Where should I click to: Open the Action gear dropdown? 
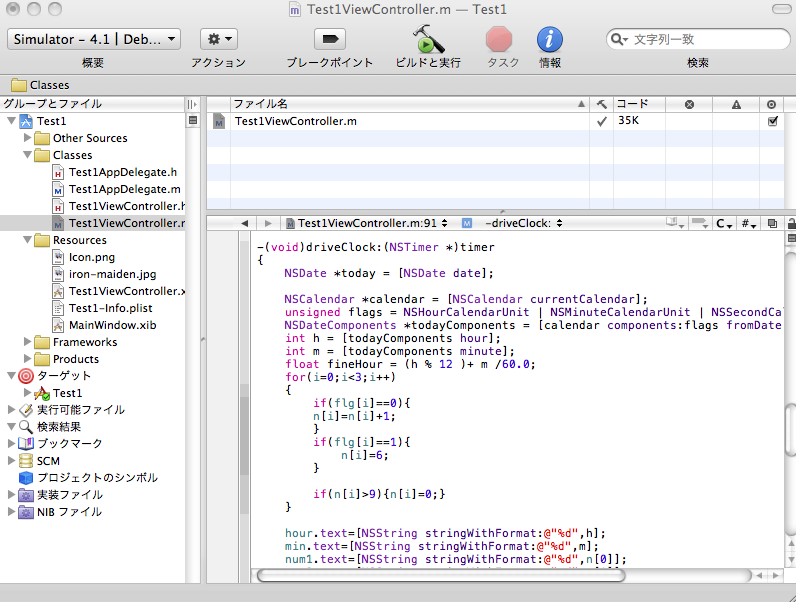[219, 39]
